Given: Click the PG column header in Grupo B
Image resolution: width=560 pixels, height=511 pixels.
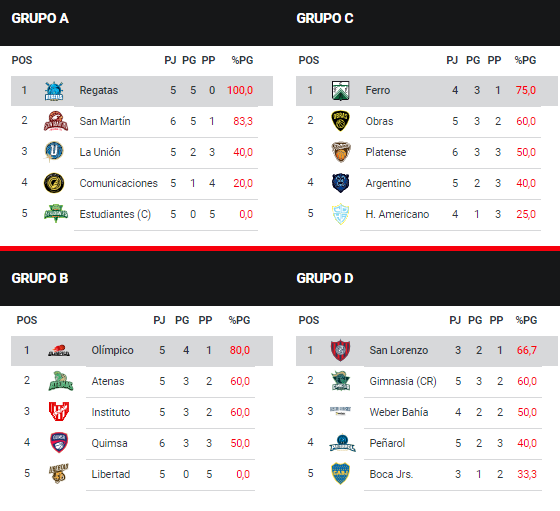Looking at the screenshot, I should tap(182, 320).
